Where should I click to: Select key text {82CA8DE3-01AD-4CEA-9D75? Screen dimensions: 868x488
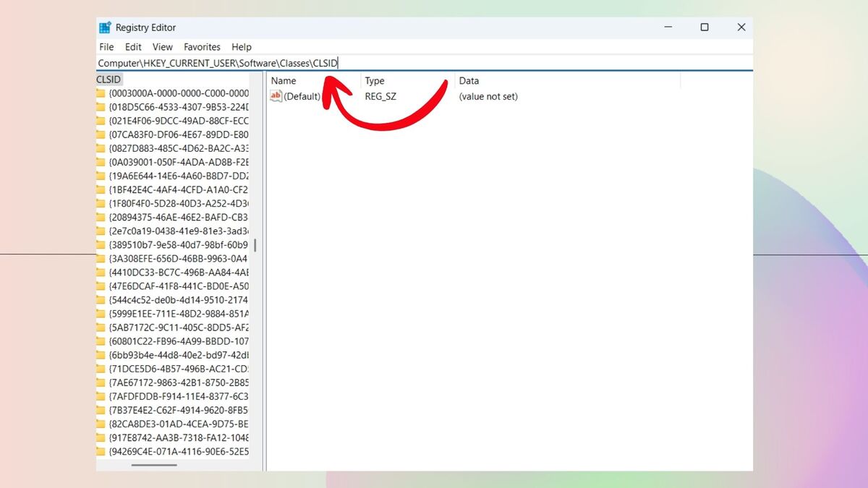click(x=179, y=424)
